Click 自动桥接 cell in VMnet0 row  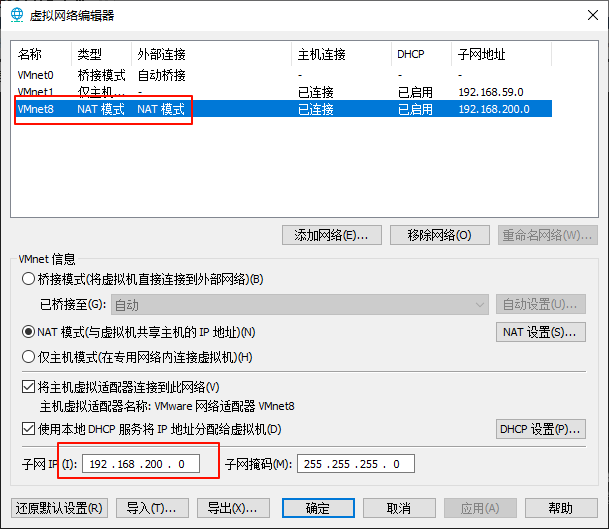coord(162,75)
